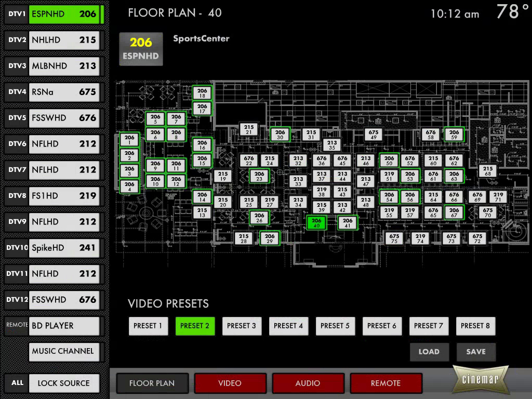Select TV 75 on the floor plan
The width and height of the screenshot is (532, 399).
click(394, 238)
